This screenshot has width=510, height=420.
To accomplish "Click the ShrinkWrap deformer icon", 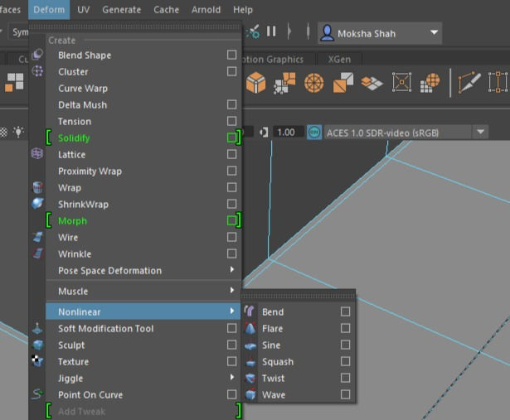I will 37,204.
